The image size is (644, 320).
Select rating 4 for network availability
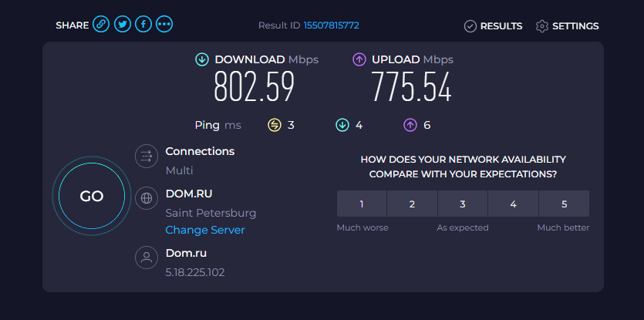coord(513,204)
